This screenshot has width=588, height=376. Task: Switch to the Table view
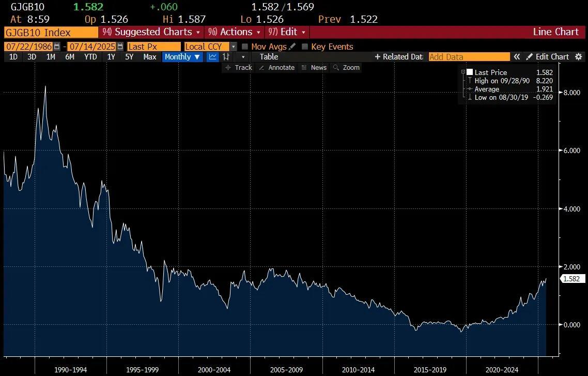point(269,57)
